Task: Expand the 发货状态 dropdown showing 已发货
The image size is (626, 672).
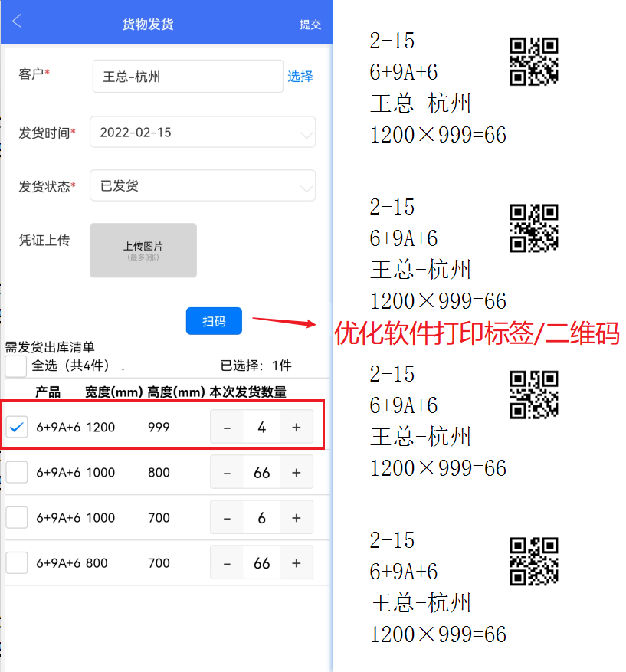Action: click(203, 185)
